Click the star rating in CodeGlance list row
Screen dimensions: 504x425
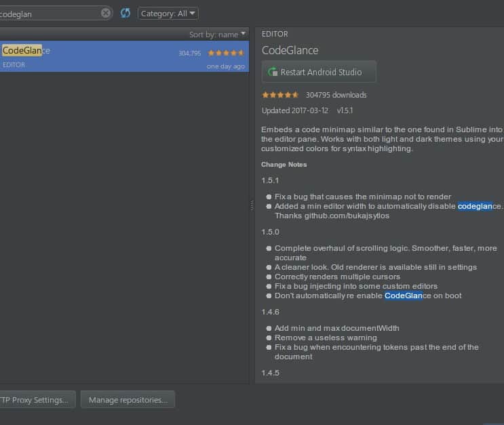(227, 53)
